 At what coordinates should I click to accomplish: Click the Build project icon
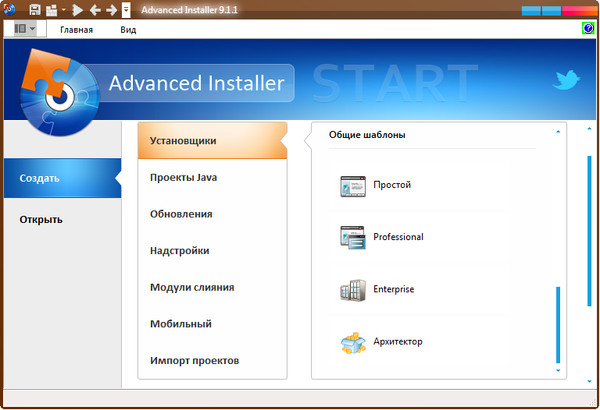coord(50,9)
